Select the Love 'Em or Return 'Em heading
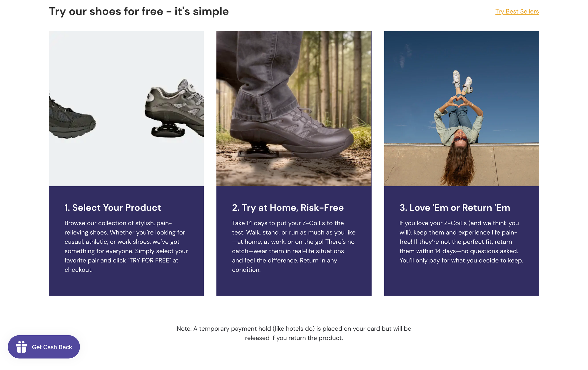588x370 pixels. pyautogui.click(x=455, y=207)
